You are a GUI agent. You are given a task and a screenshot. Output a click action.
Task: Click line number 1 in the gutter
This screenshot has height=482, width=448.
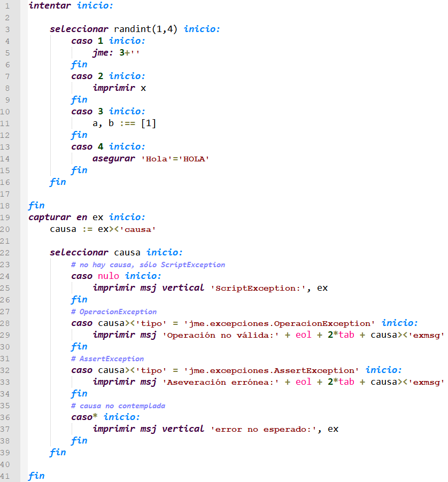7,6
